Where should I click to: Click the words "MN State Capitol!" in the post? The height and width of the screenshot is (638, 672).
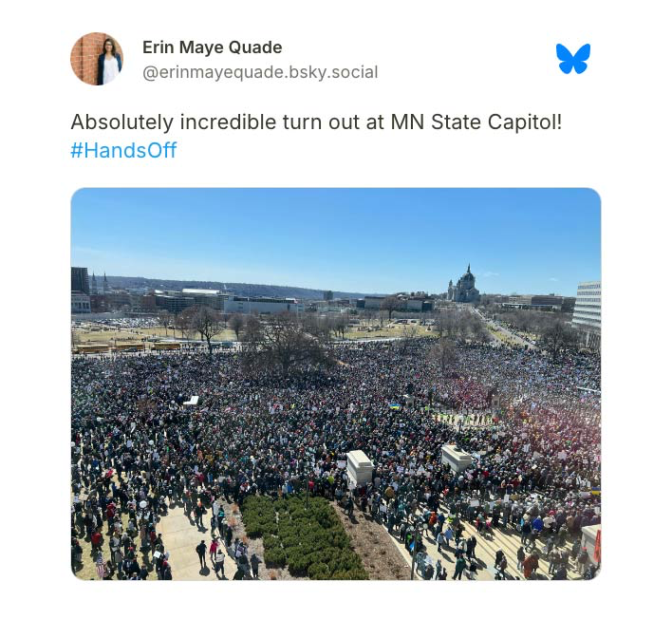coord(476,122)
